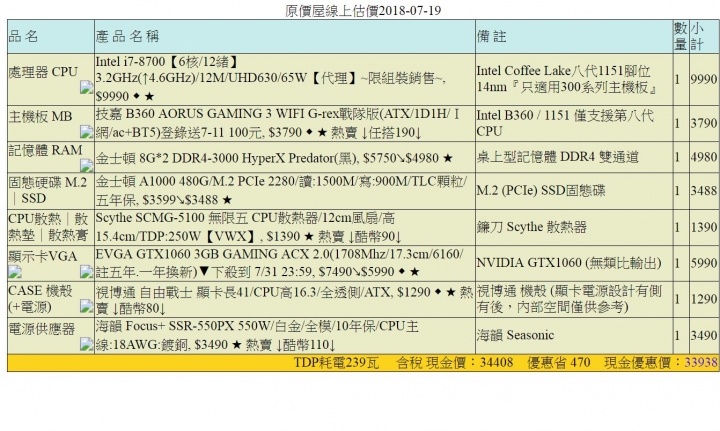
Task: Click quantity 1 in the 顯示卡VGA row
Action: 677,263
